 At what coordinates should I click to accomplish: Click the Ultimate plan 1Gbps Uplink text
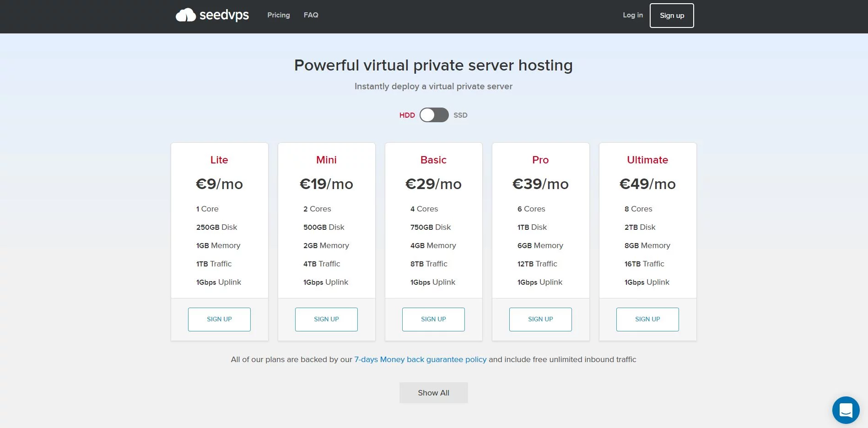point(647,282)
